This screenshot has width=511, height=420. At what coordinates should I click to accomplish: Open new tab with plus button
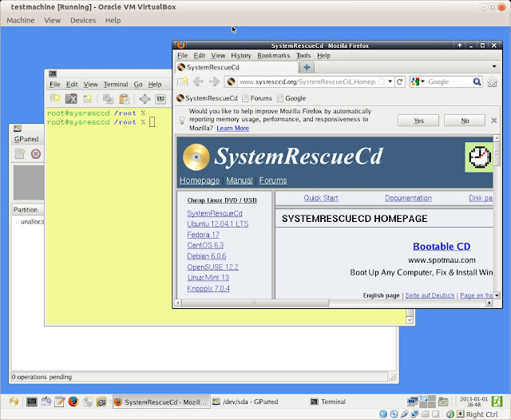point(308,67)
